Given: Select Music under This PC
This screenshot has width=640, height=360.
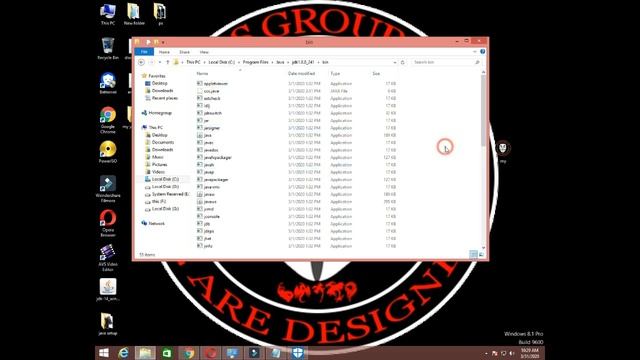Looking at the screenshot, I should pos(158,157).
